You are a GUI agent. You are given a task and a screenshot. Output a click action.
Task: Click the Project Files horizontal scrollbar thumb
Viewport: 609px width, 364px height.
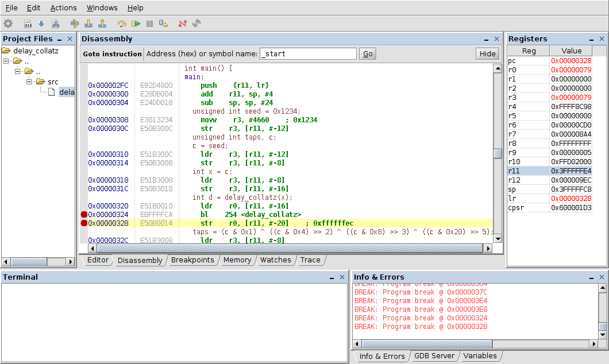coord(28,262)
